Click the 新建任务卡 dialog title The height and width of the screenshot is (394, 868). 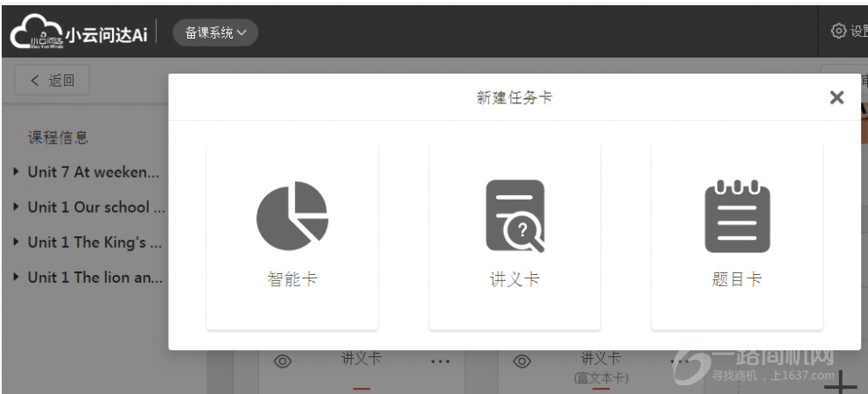[x=514, y=98]
